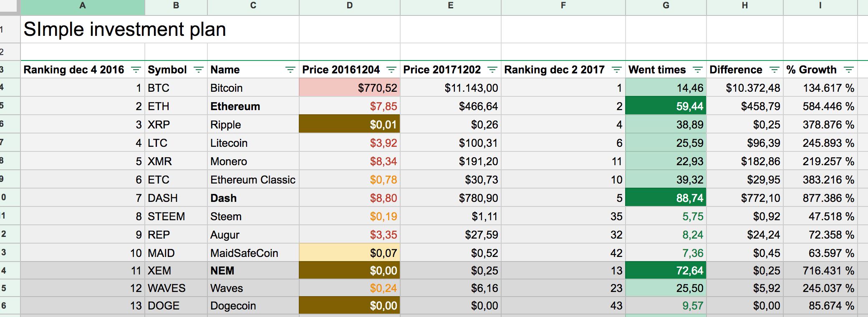Click the Ethereum Classic name cell

click(x=253, y=180)
